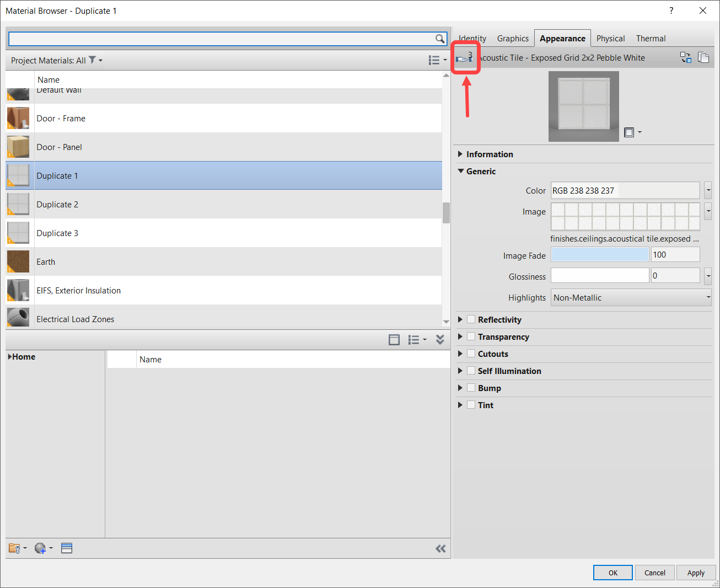This screenshot has height=588, width=720.
Task: Switch to the Physical tab
Action: [610, 38]
